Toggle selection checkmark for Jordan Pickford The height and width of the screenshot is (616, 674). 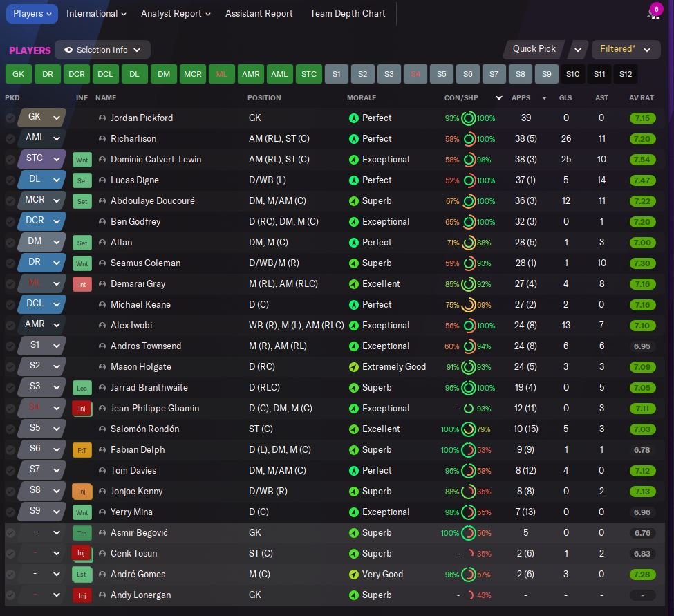coord(10,118)
